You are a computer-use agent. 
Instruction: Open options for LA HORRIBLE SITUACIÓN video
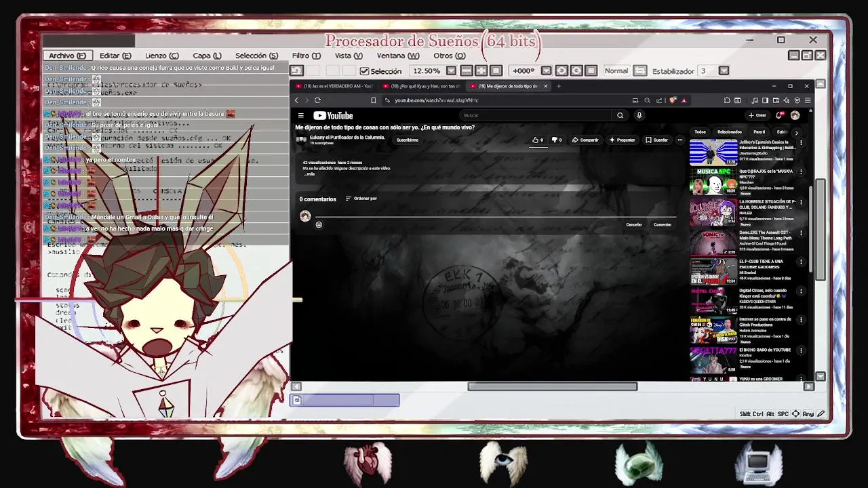pos(801,202)
